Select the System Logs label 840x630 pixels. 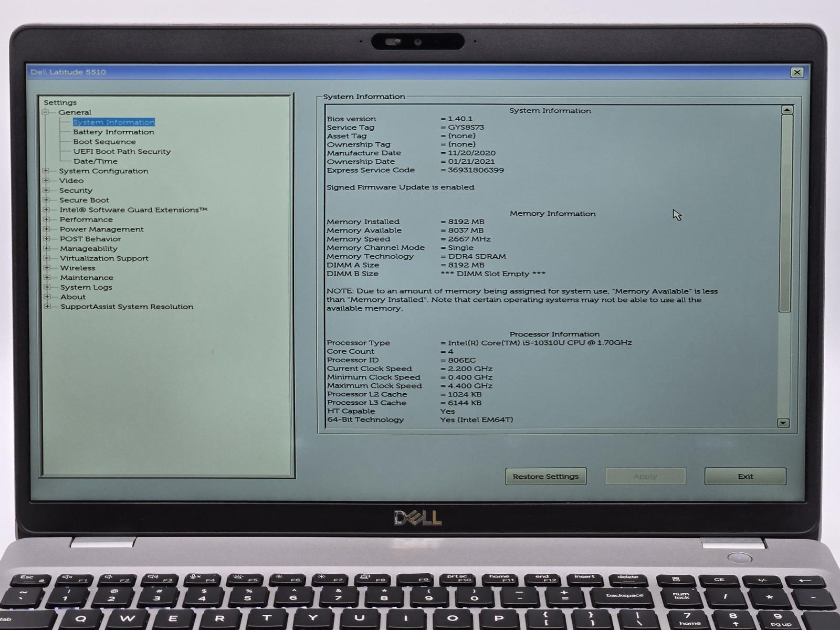coord(86,287)
